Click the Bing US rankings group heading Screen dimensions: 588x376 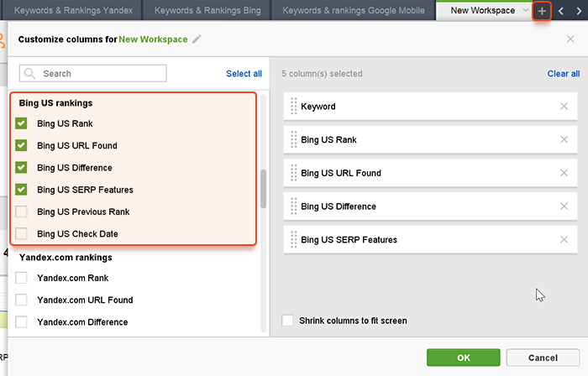[x=56, y=103]
